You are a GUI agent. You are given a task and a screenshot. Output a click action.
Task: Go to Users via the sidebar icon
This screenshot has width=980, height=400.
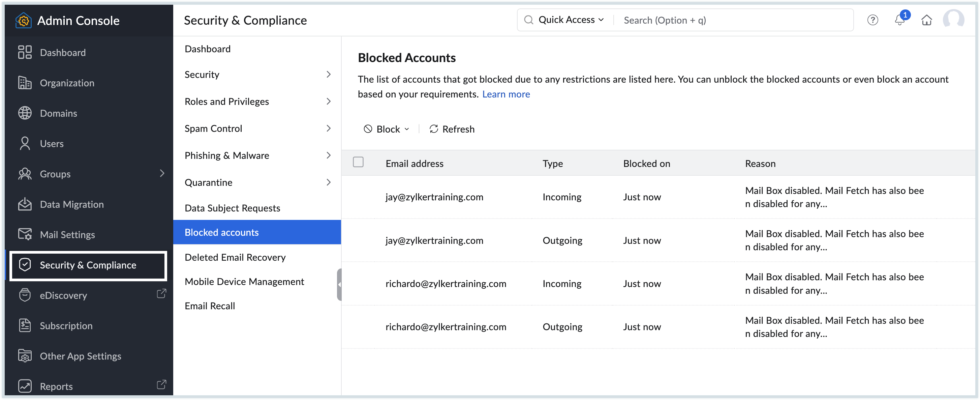tap(24, 143)
